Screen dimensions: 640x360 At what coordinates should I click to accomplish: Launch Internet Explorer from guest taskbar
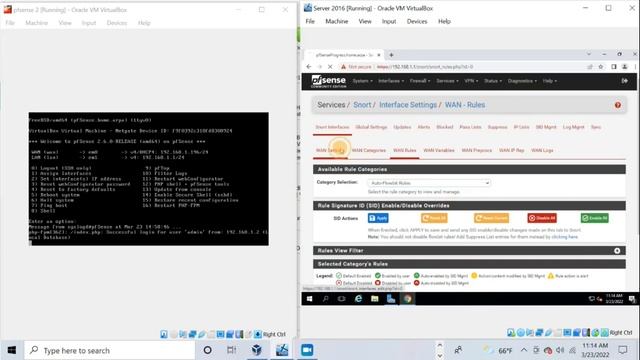(x=358, y=299)
